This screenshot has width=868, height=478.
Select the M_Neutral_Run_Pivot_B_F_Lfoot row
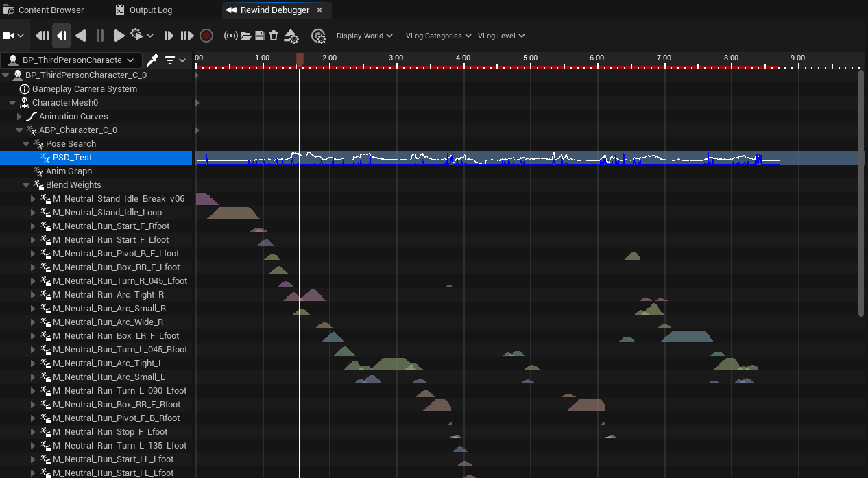point(96,254)
